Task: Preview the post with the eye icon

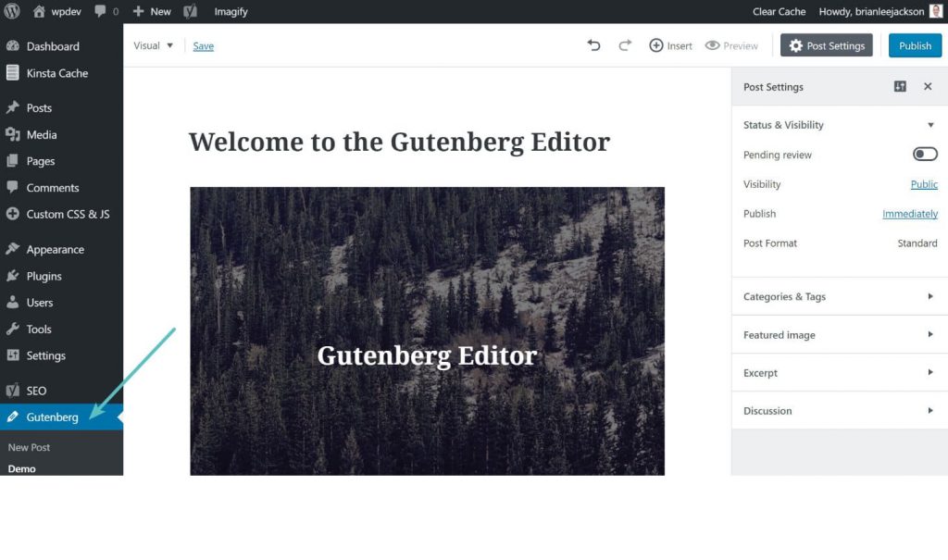Action: (731, 45)
